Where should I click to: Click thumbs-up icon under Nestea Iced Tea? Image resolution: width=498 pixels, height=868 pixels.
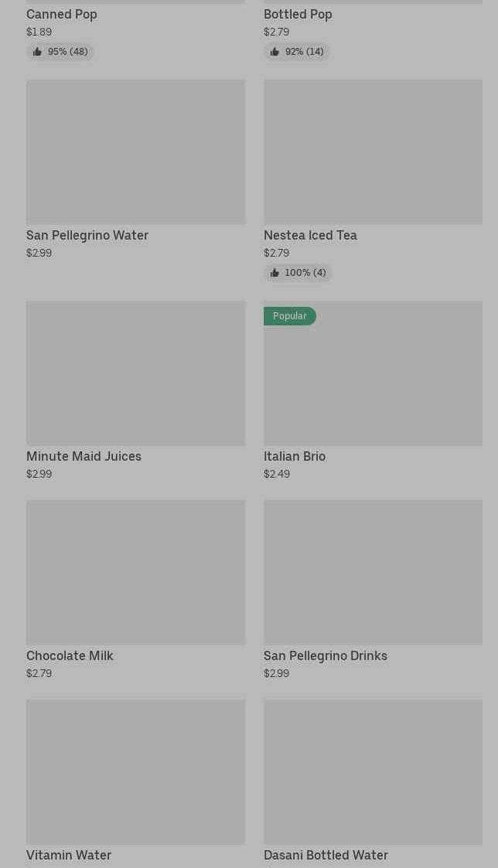click(x=275, y=273)
